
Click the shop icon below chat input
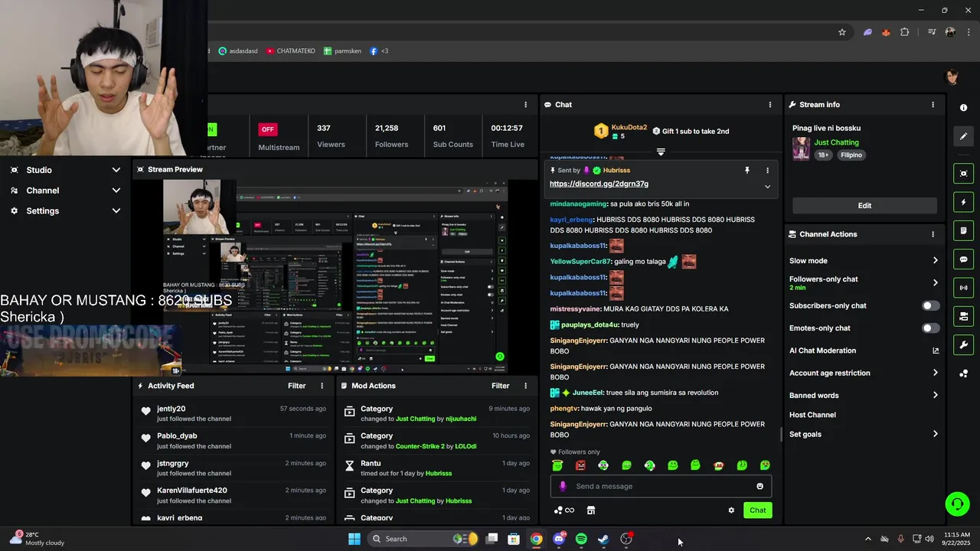tap(591, 510)
